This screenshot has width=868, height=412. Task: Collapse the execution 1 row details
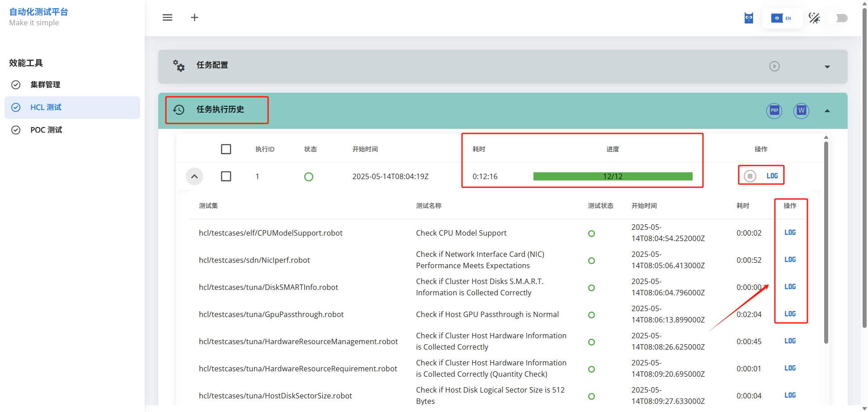pyautogui.click(x=194, y=176)
